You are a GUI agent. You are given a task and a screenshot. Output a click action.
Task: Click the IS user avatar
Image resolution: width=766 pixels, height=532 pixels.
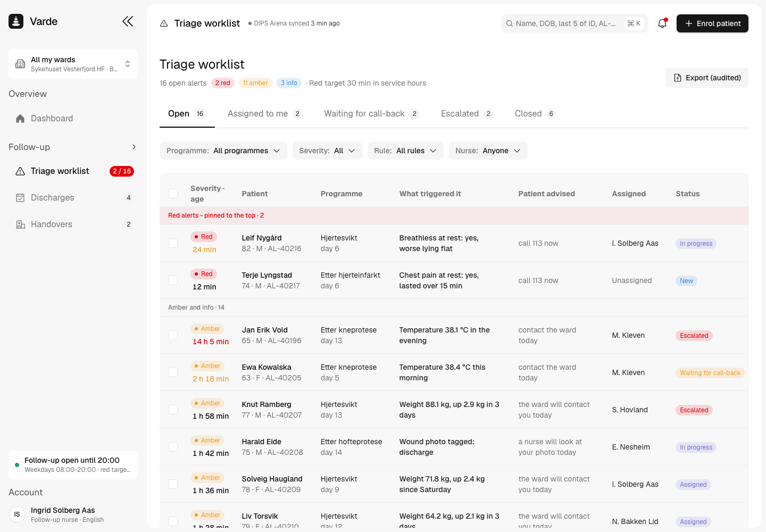pyautogui.click(x=17, y=514)
